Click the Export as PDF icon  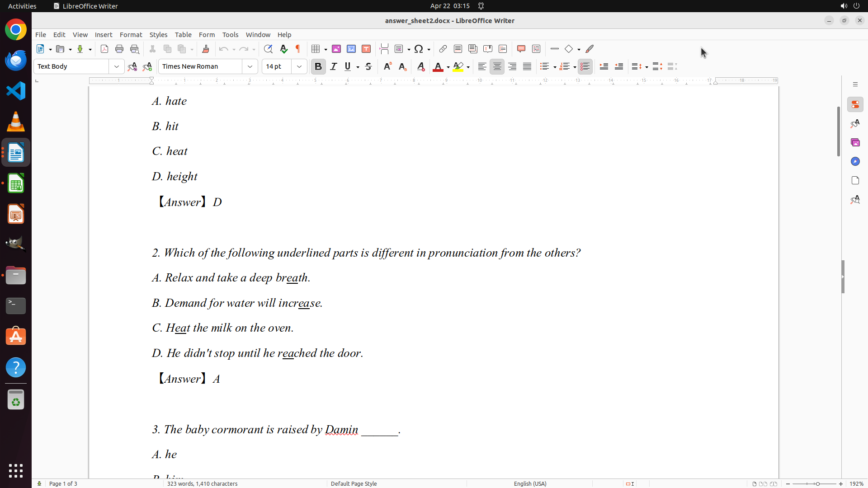[x=104, y=49]
